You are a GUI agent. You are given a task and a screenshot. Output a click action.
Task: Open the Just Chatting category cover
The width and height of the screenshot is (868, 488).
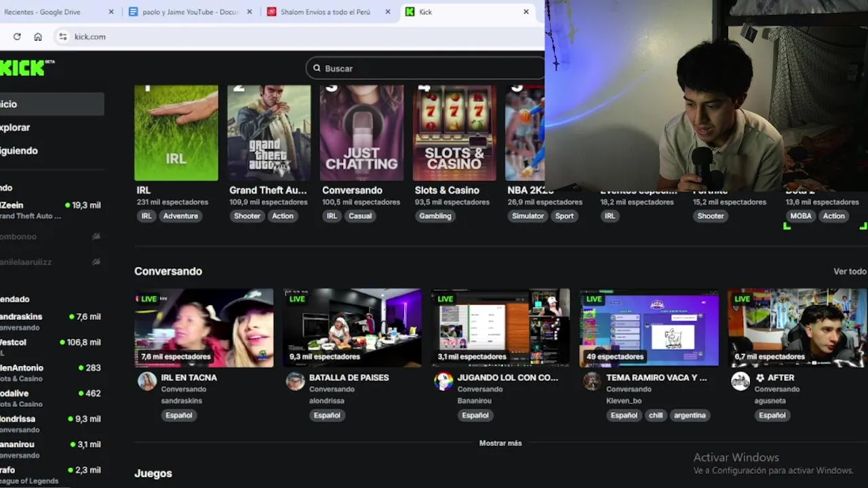click(x=361, y=133)
